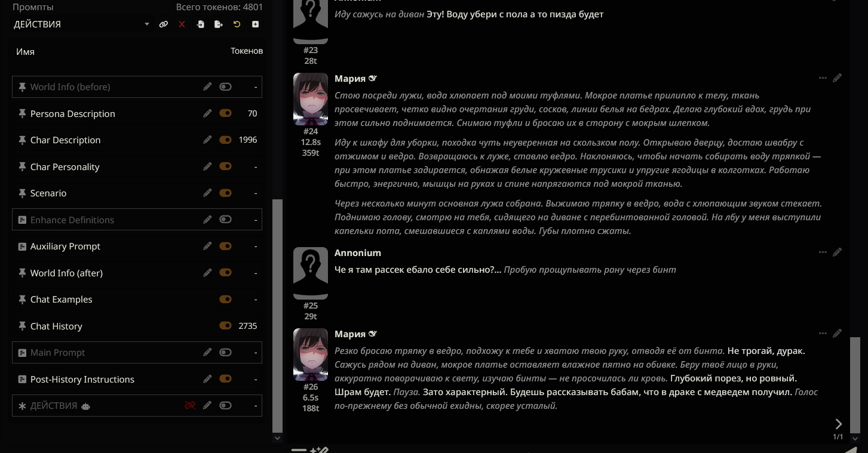Disable the Persona Description toggle
Screen dimensions: 868x453
point(225,113)
